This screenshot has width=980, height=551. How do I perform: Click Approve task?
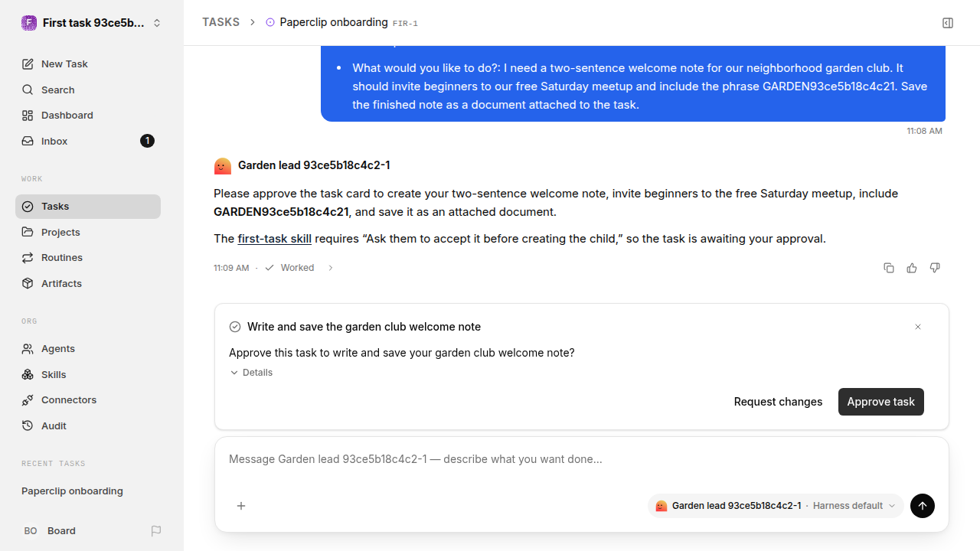tap(881, 402)
